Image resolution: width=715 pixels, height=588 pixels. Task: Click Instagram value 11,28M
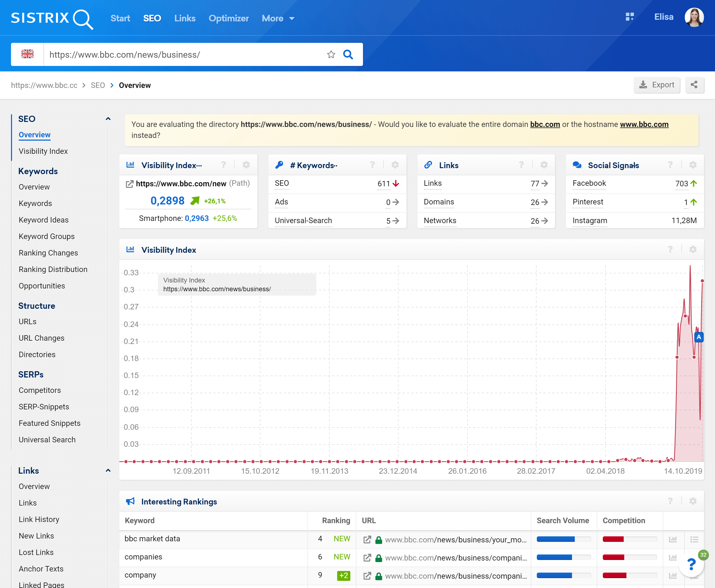(684, 220)
